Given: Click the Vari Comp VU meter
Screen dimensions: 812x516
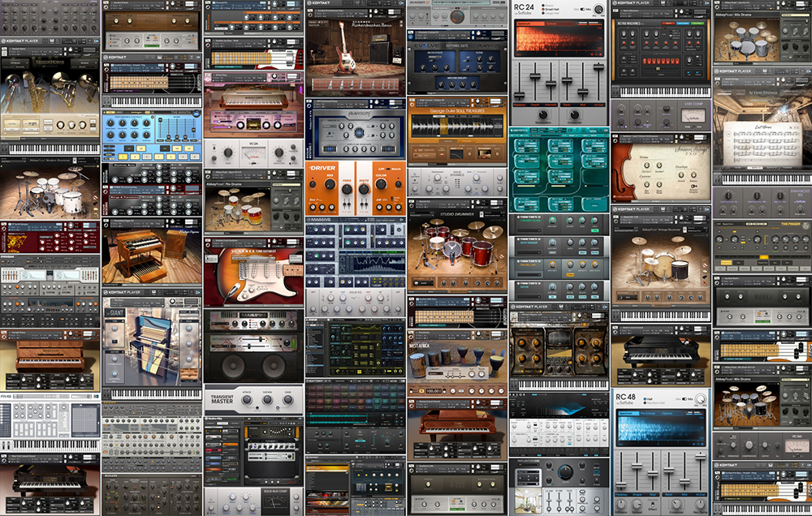Looking at the screenshot, I should pyautogui.click(x=693, y=115).
